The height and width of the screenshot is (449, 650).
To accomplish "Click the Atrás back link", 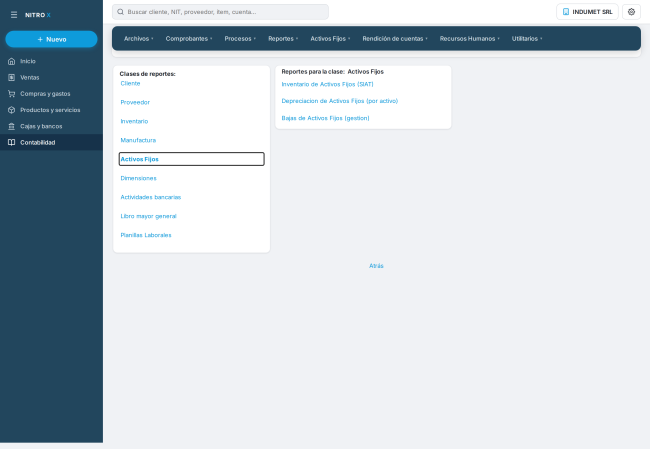I will pos(376,266).
